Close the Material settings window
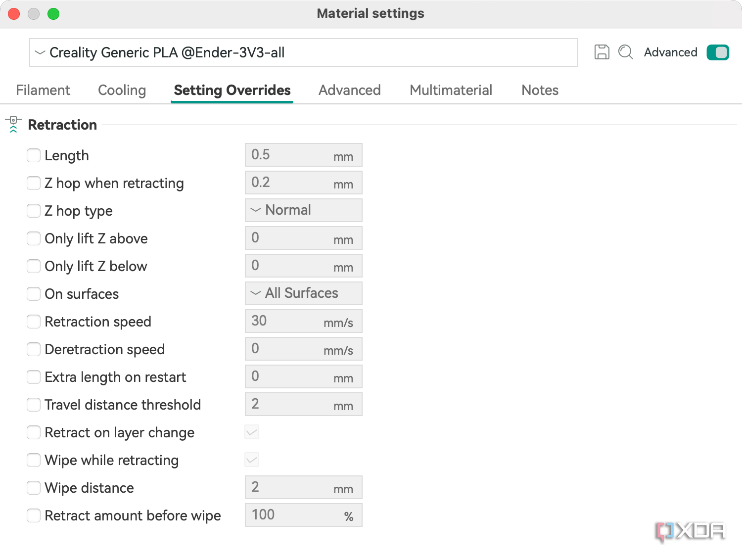The image size is (742, 560). [14, 14]
